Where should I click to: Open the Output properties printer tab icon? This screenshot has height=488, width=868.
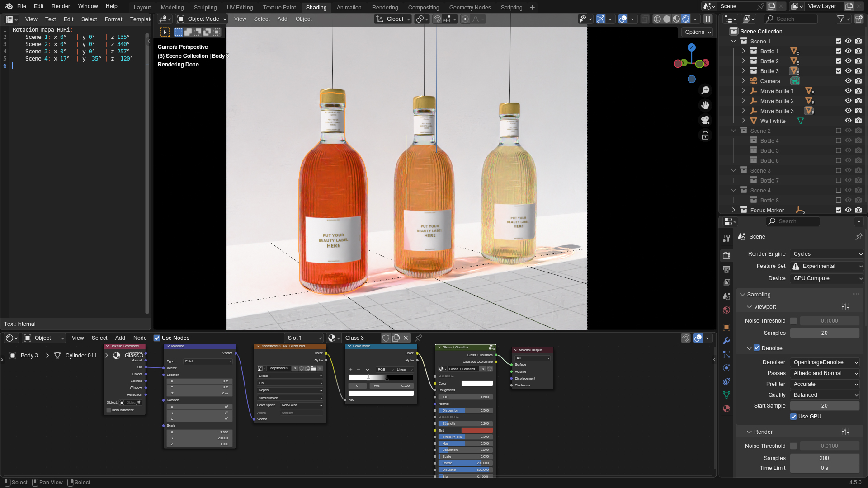pyautogui.click(x=726, y=269)
